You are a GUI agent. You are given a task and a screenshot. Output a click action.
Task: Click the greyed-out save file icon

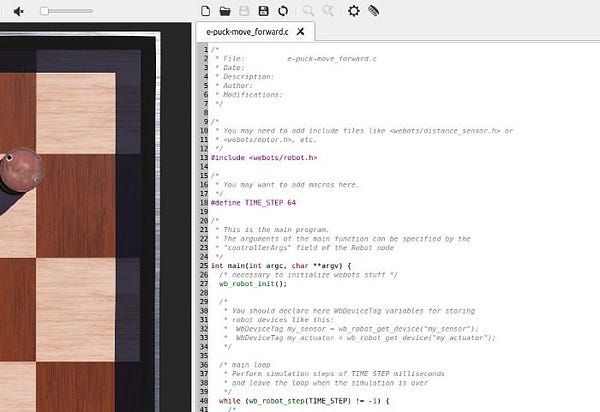(244, 11)
